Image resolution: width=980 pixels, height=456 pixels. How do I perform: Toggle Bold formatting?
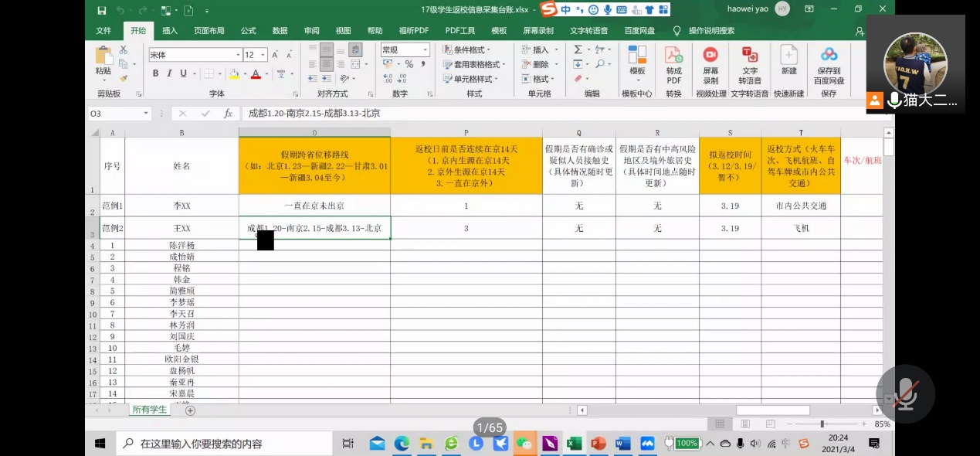point(155,74)
